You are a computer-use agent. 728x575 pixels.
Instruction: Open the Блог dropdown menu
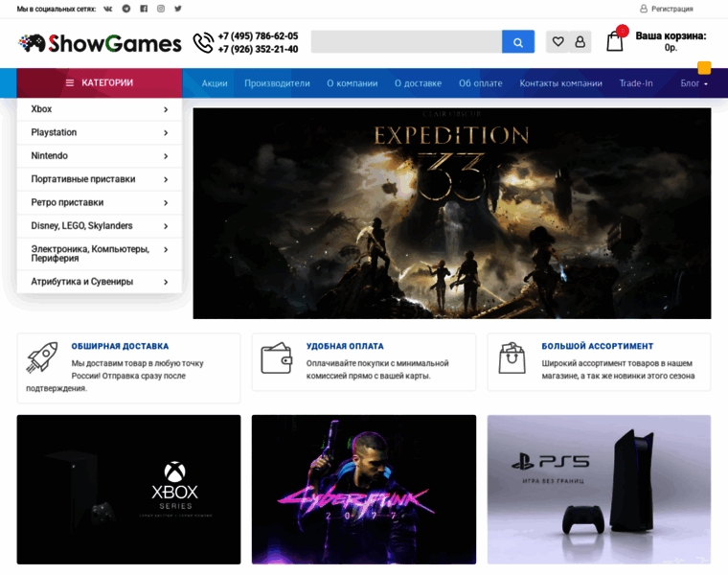pos(694,83)
